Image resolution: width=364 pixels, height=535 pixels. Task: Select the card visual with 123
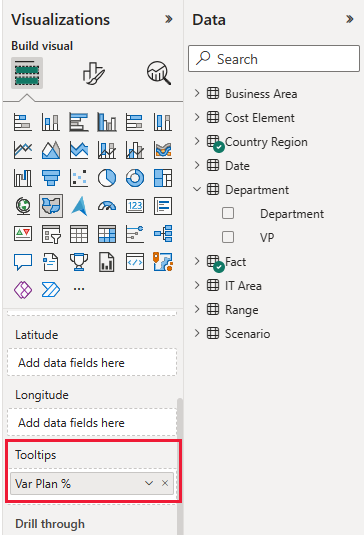[135, 206]
